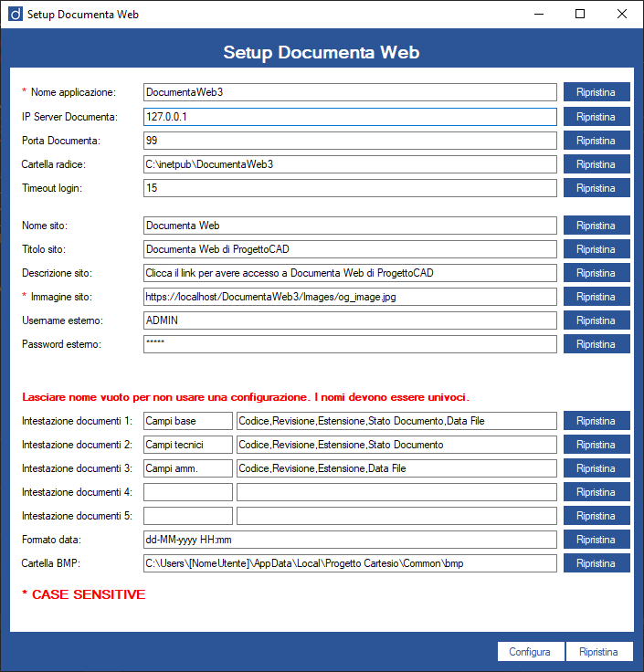This screenshot has width=644, height=672.
Task: Restore Descrizione sito with Ripristina
Action: (x=596, y=273)
